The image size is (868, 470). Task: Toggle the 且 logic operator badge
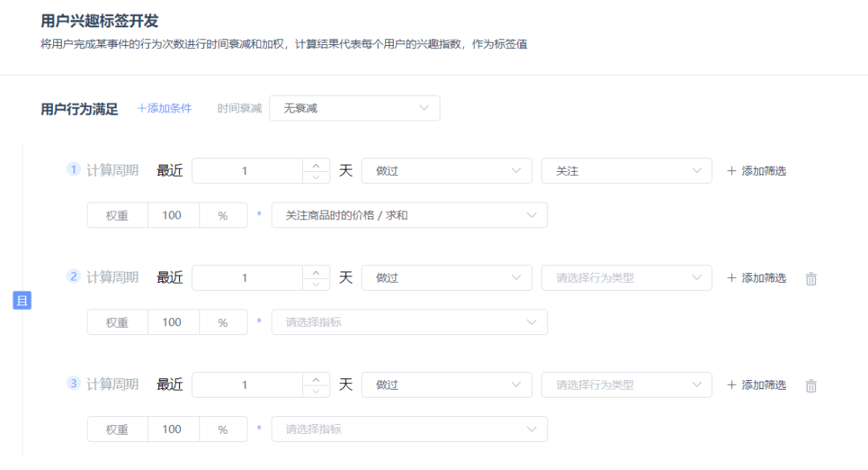[23, 301]
